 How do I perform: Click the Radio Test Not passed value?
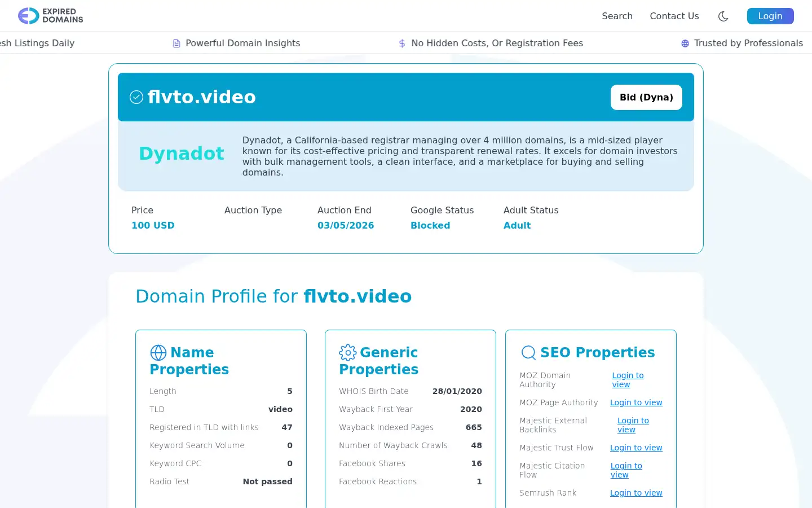pos(267,481)
